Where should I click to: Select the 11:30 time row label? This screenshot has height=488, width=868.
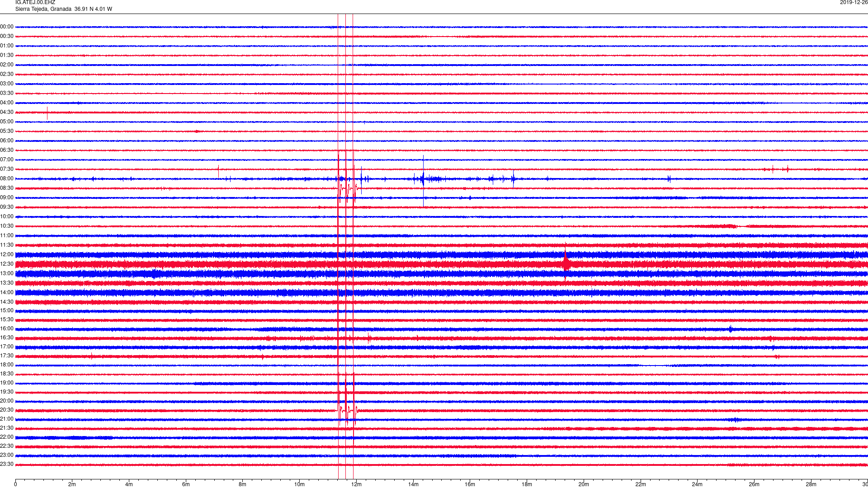pos(7,245)
